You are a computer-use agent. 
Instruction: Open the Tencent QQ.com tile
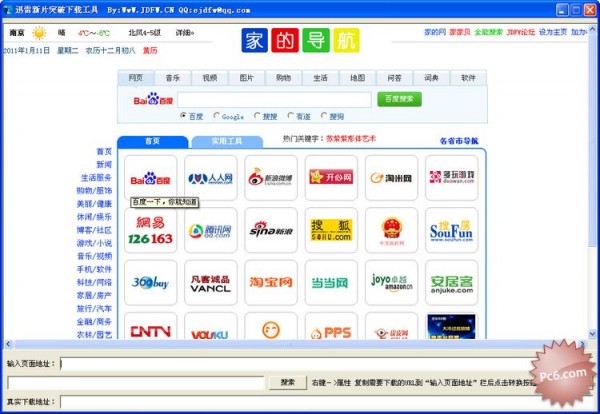click(x=210, y=230)
